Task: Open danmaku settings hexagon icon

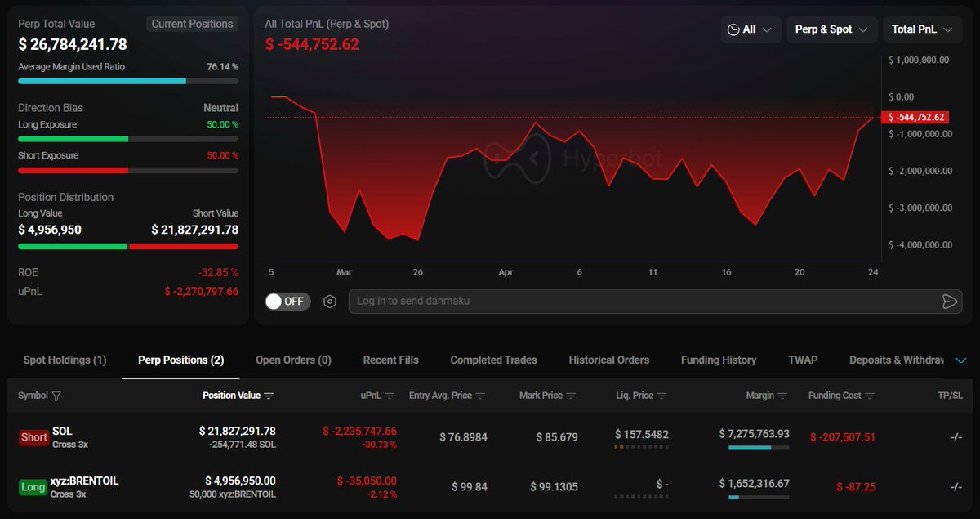Action: click(x=330, y=302)
